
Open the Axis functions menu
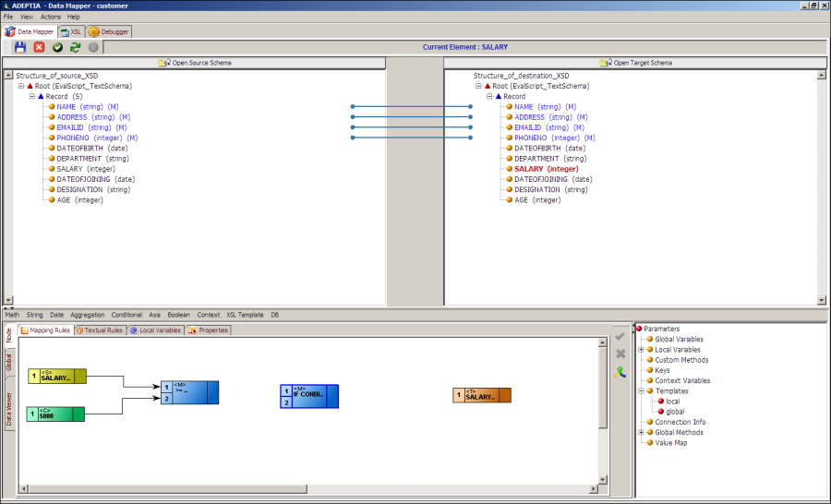coord(155,315)
